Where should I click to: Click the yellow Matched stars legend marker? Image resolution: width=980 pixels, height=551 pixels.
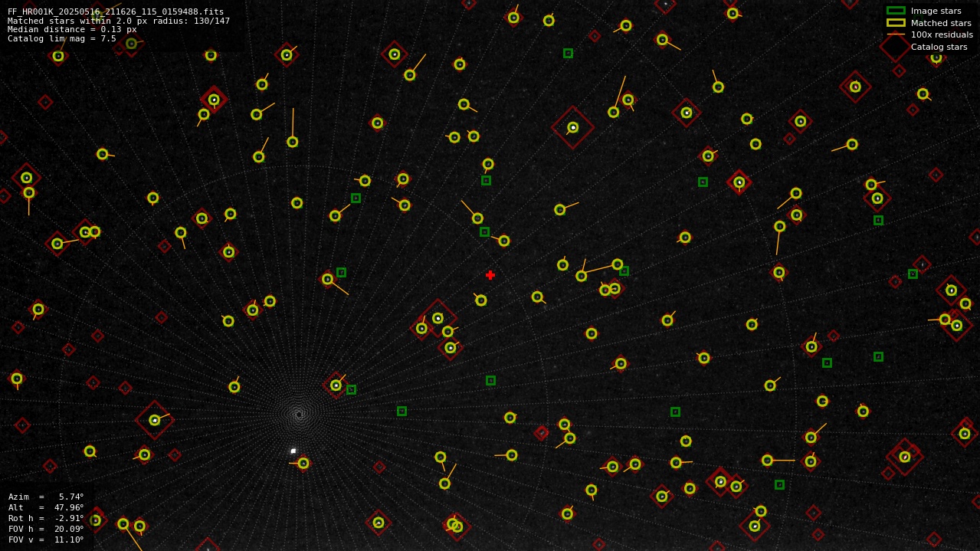click(x=896, y=23)
